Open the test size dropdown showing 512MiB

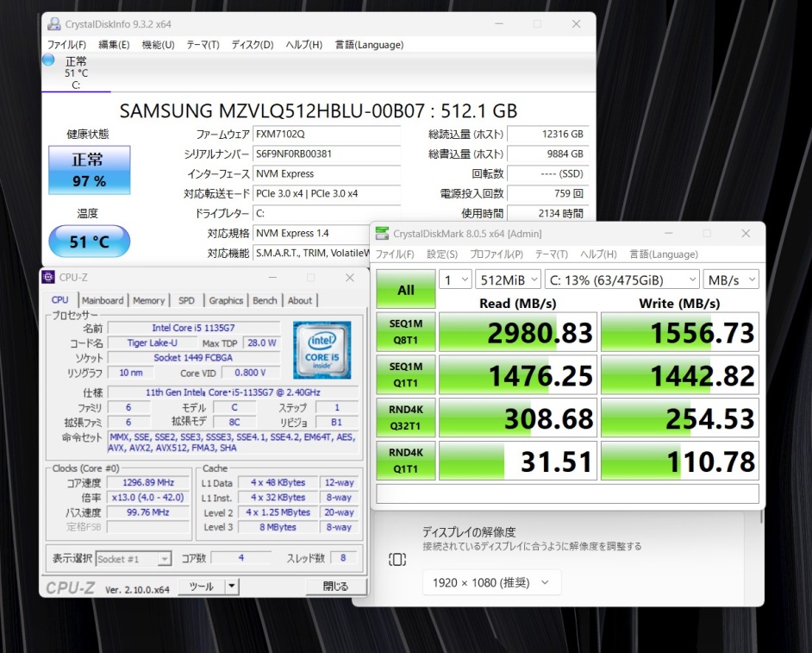pos(508,279)
